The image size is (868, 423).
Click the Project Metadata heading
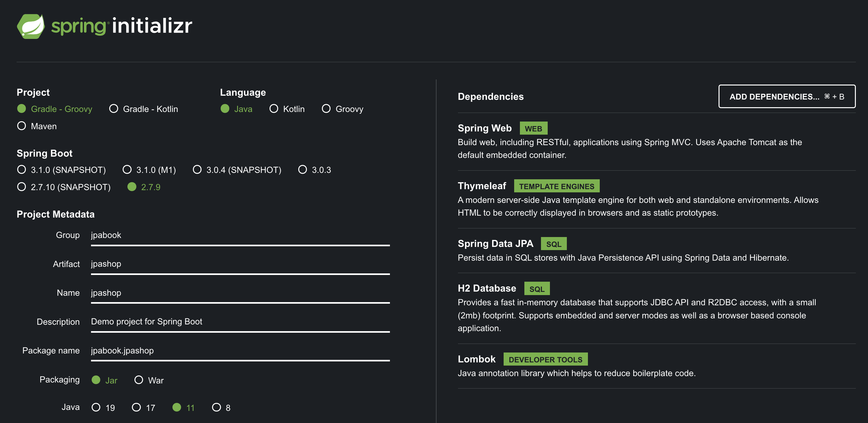point(56,214)
